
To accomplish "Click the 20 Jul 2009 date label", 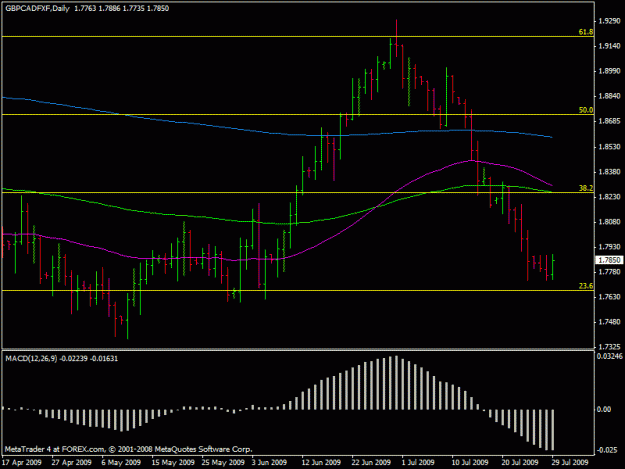I will click(x=520, y=462).
